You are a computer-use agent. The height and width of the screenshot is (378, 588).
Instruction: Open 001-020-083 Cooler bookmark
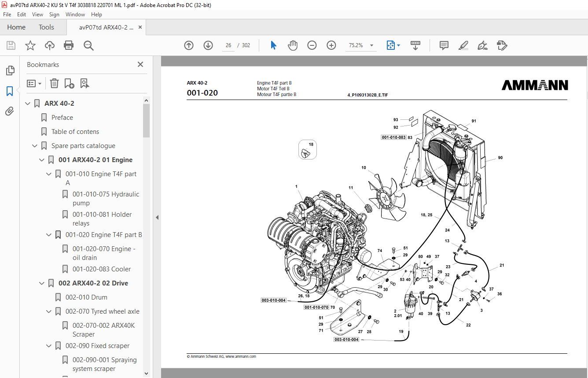102,269
